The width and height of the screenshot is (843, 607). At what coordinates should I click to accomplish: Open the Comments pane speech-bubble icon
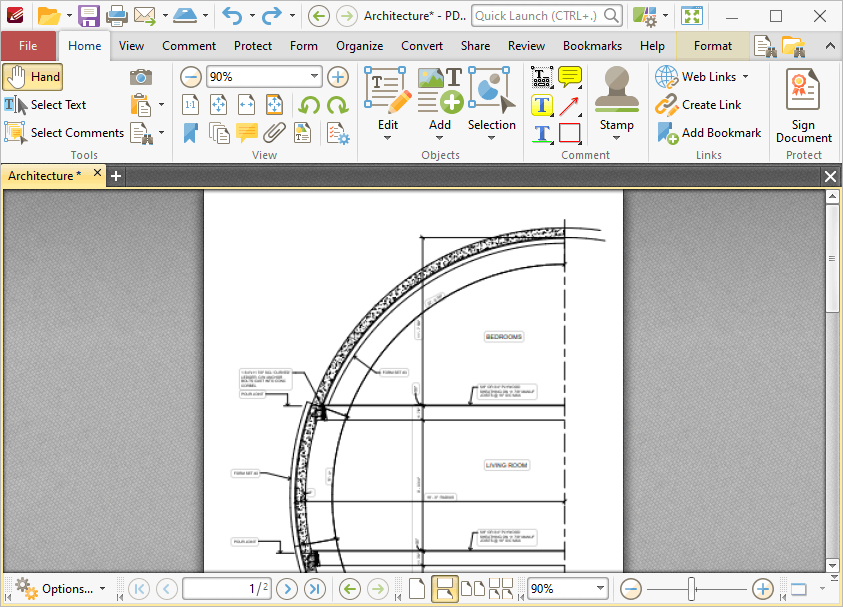tap(246, 133)
